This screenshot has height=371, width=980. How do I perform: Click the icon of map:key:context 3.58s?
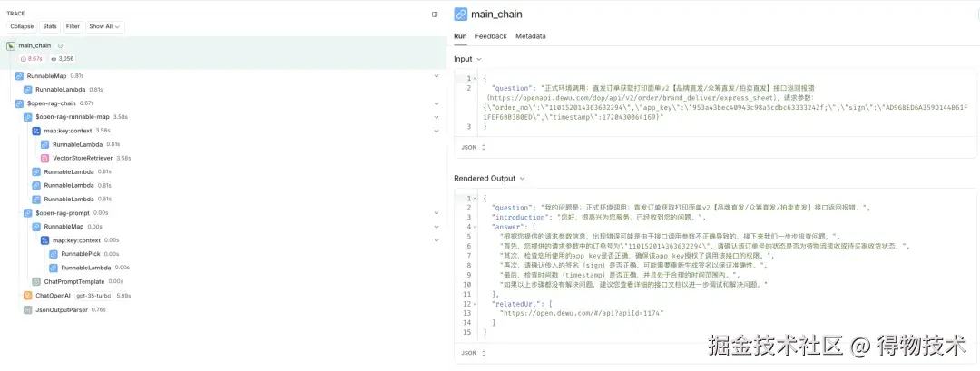click(x=36, y=131)
